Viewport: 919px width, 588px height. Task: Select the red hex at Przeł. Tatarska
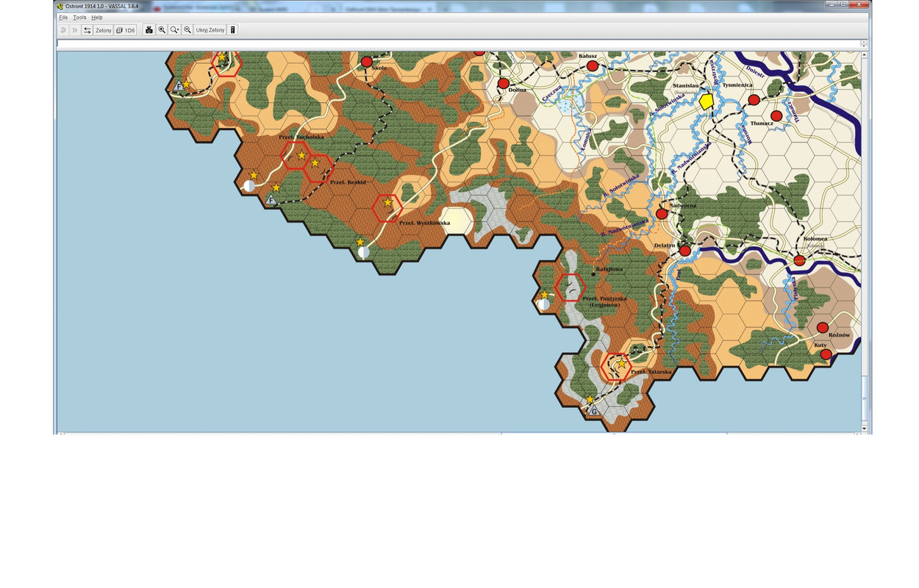coord(616,367)
